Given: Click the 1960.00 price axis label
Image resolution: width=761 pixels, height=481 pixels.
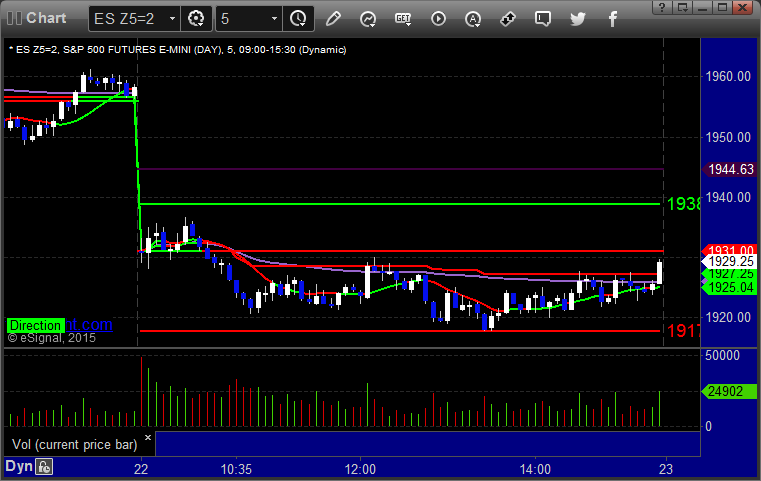Looking at the screenshot, I should pyautogui.click(x=728, y=76).
